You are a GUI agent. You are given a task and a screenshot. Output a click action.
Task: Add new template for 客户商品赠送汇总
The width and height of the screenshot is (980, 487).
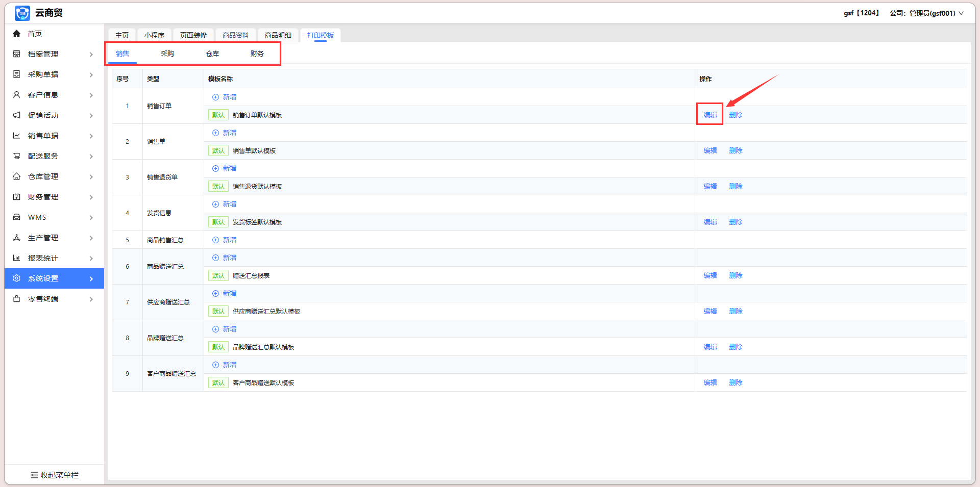225,365
